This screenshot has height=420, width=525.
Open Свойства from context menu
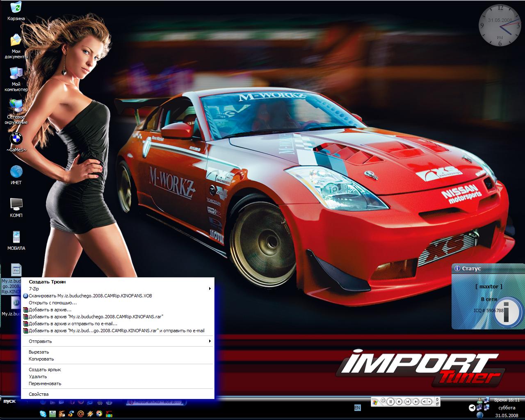pyautogui.click(x=118, y=394)
